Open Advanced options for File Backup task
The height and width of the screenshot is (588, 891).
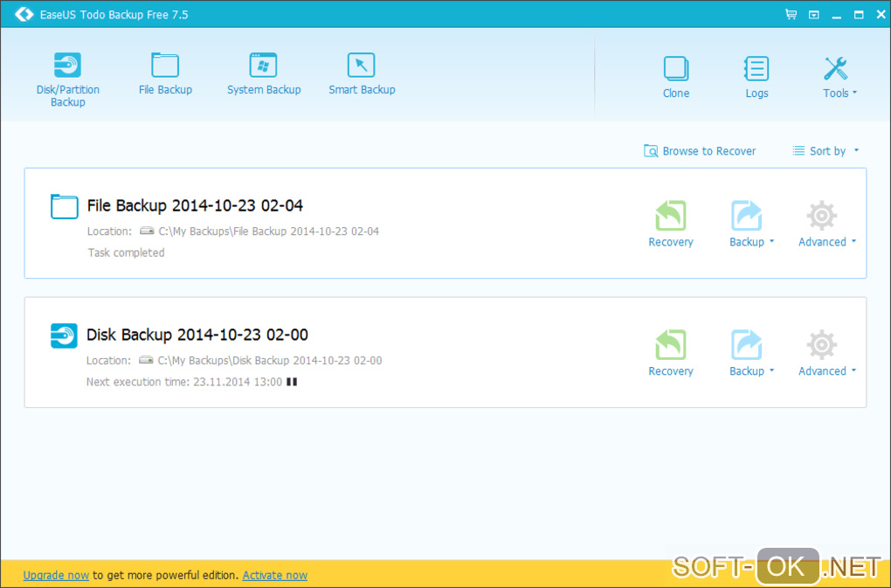(822, 224)
